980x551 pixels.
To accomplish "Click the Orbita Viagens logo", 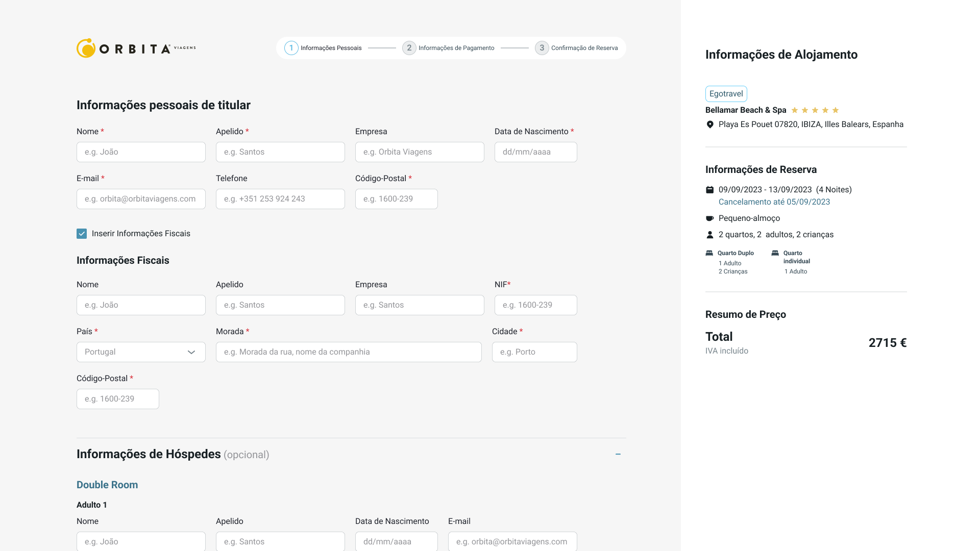I will click(136, 48).
